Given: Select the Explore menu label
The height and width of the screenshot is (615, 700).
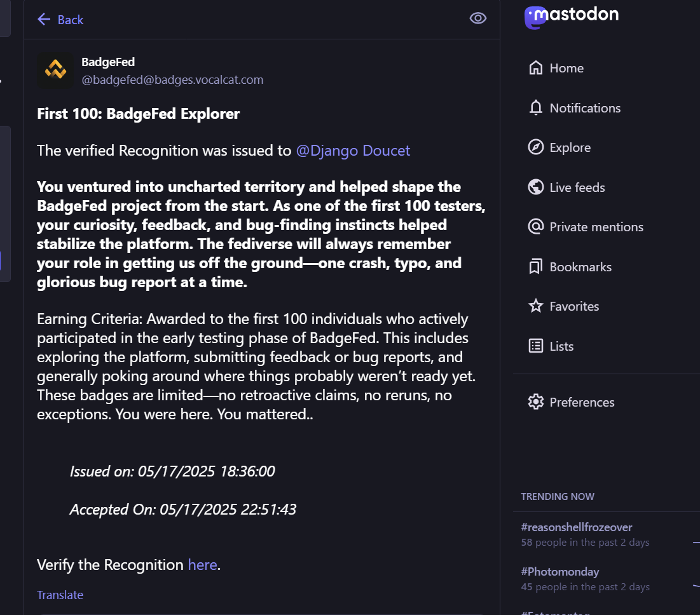Looking at the screenshot, I should coord(570,147).
